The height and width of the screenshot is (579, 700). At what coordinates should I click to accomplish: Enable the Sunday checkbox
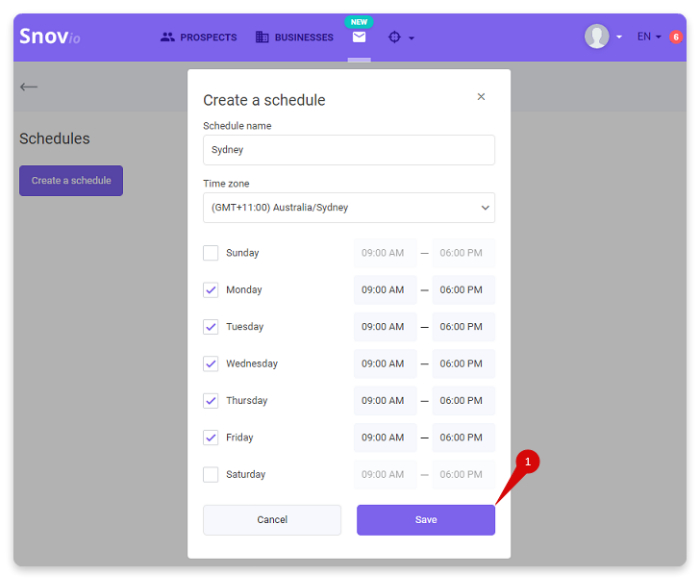(211, 253)
